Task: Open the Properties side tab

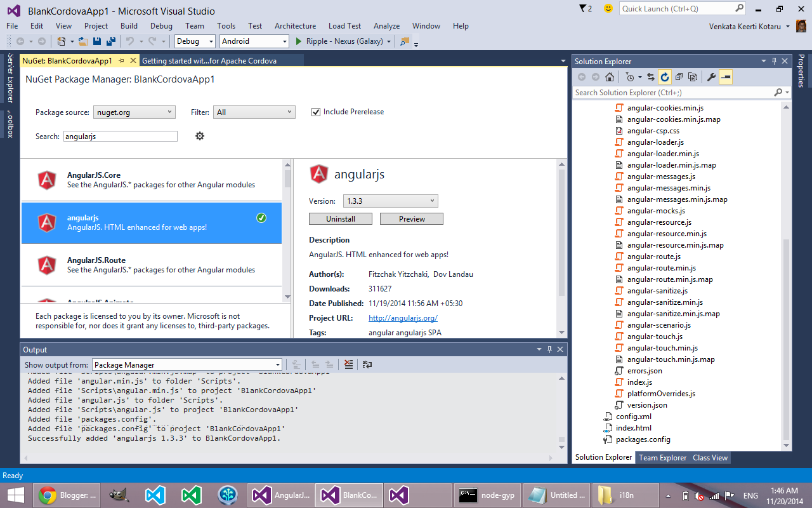Action: tap(801, 71)
